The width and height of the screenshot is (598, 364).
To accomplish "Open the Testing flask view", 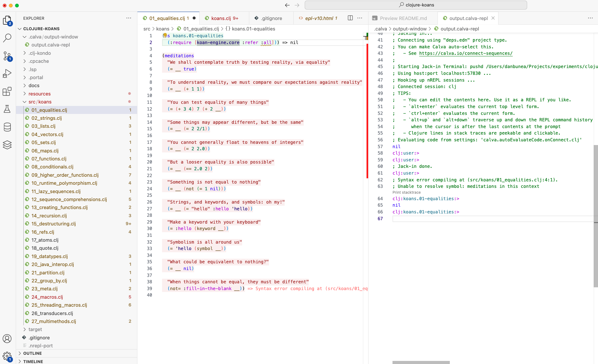I will click(x=7, y=109).
